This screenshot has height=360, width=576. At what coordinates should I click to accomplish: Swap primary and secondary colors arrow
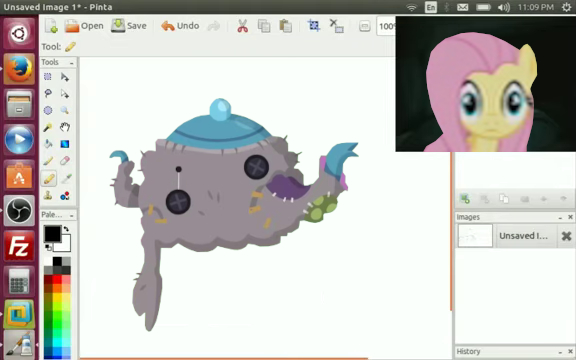(x=66, y=229)
